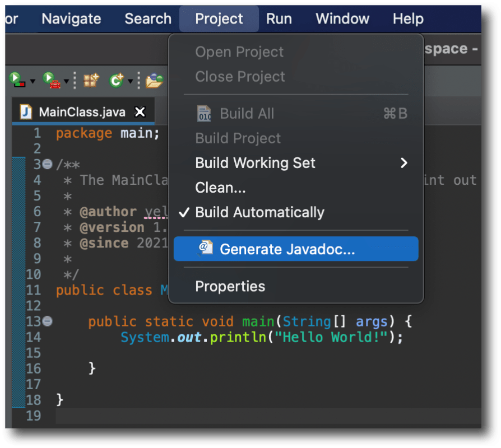Screen dimensions: 501x448
Task: Open the Search menu
Action: click(147, 18)
